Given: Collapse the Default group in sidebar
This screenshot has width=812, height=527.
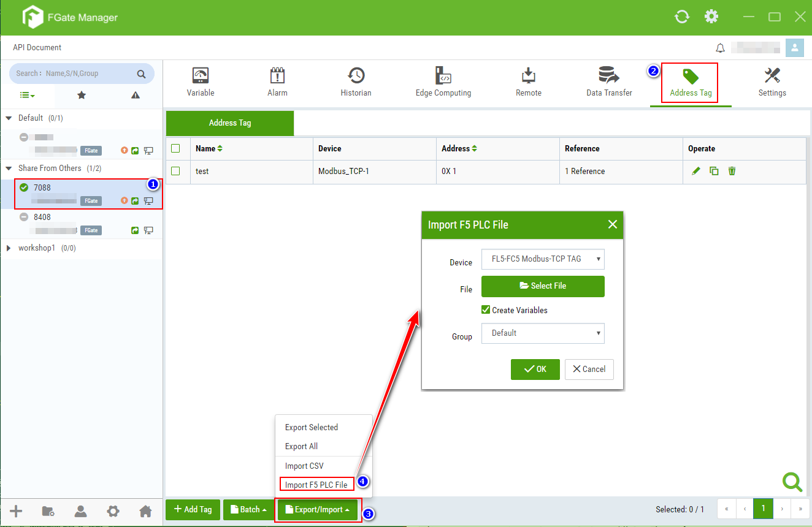Looking at the screenshot, I should click(x=9, y=118).
